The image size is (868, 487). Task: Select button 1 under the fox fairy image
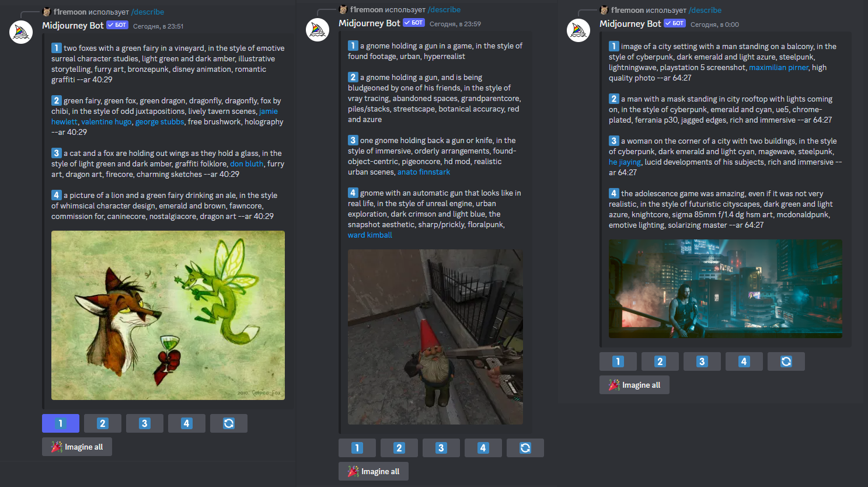point(61,423)
